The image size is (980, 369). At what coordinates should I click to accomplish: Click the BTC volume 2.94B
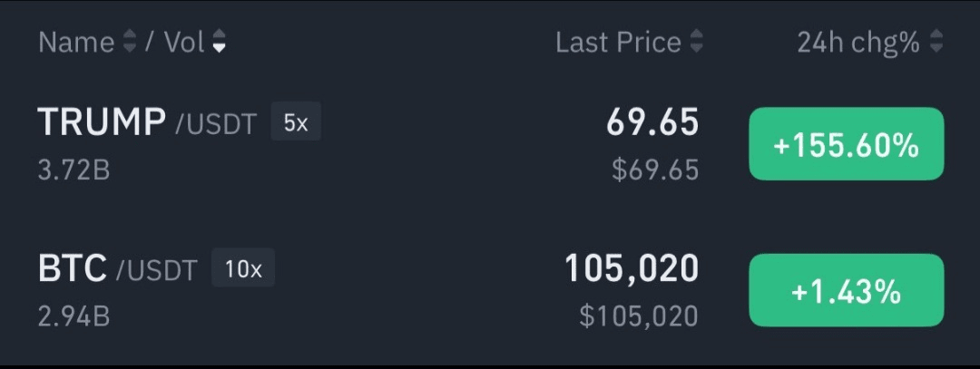click(74, 316)
